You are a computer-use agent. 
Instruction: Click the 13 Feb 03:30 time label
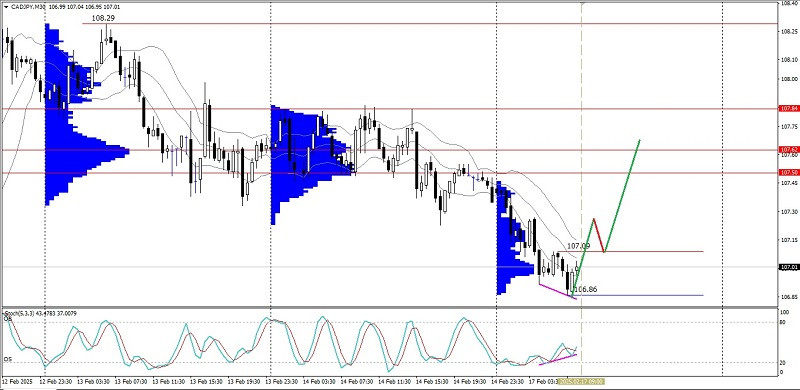93,381
